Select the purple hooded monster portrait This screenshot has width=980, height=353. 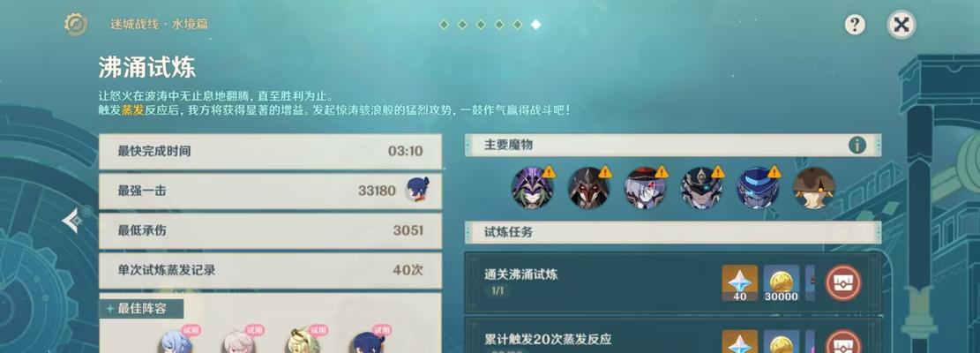pyautogui.click(x=533, y=187)
